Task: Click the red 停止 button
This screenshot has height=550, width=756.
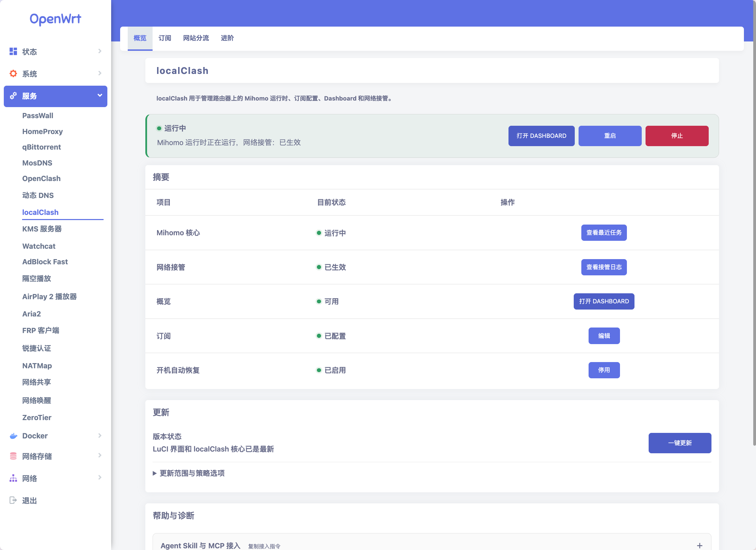Action: coord(677,136)
